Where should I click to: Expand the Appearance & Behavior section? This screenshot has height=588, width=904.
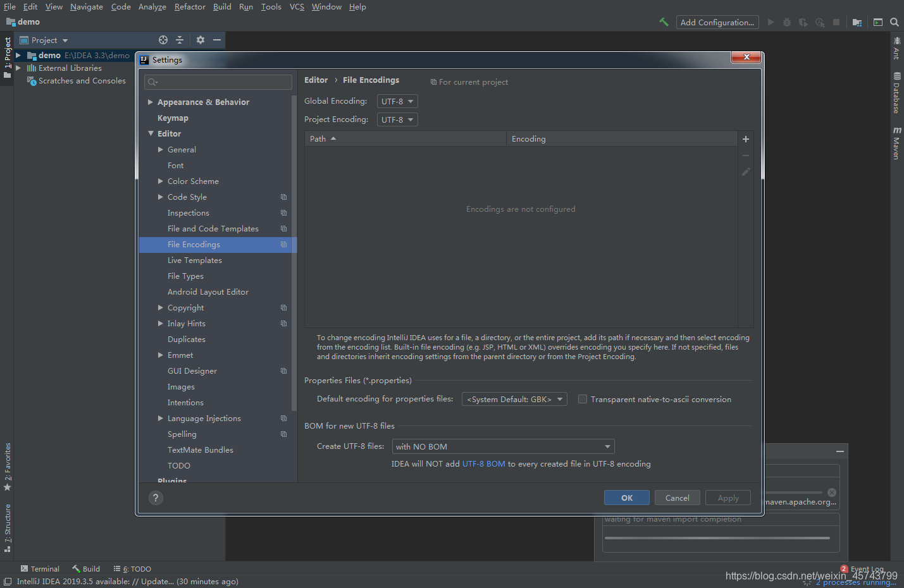click(x=151, y=102)
